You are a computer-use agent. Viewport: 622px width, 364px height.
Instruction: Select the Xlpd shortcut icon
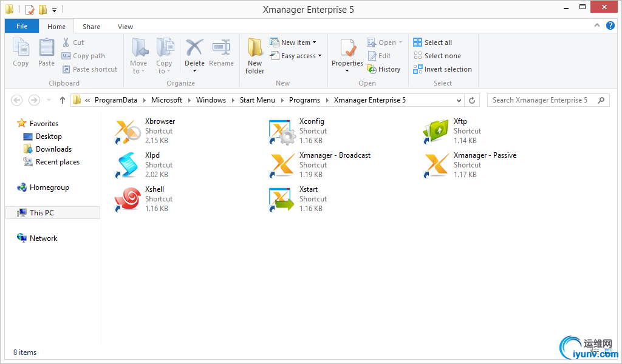click(x=128, y=165)
